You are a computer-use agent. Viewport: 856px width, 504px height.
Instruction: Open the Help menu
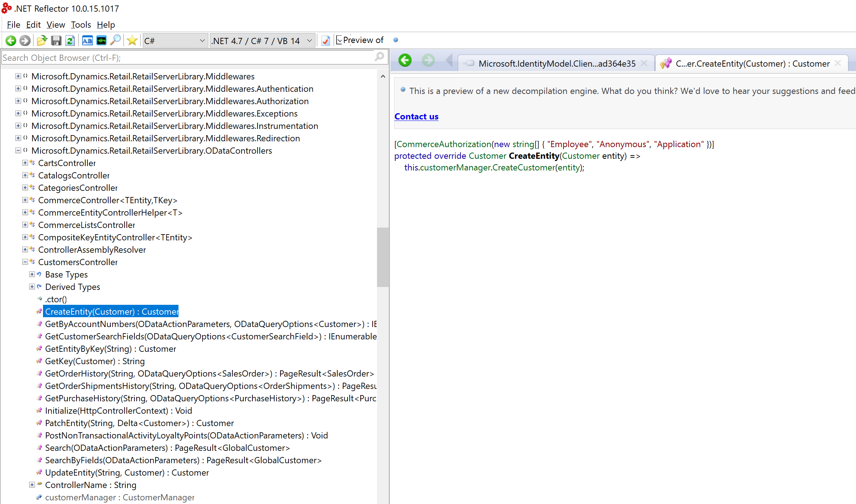(106, 25)
